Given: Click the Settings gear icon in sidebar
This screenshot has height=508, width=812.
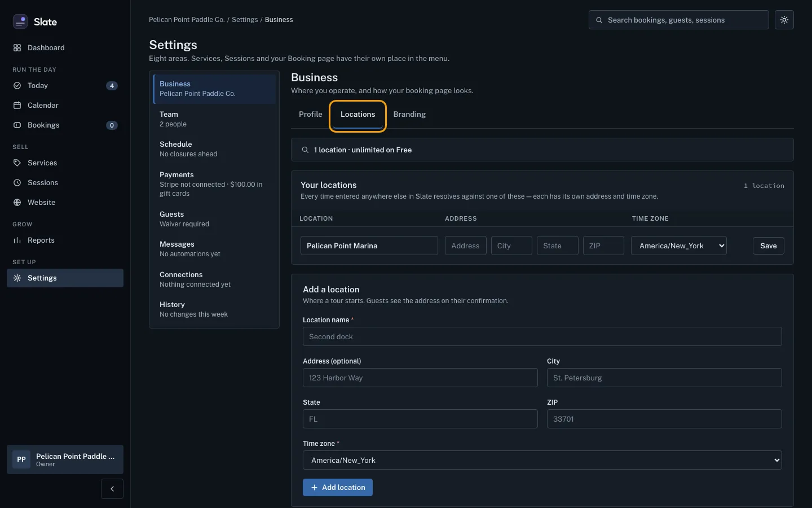Looking at the screenshot, I should pos(17,278).
